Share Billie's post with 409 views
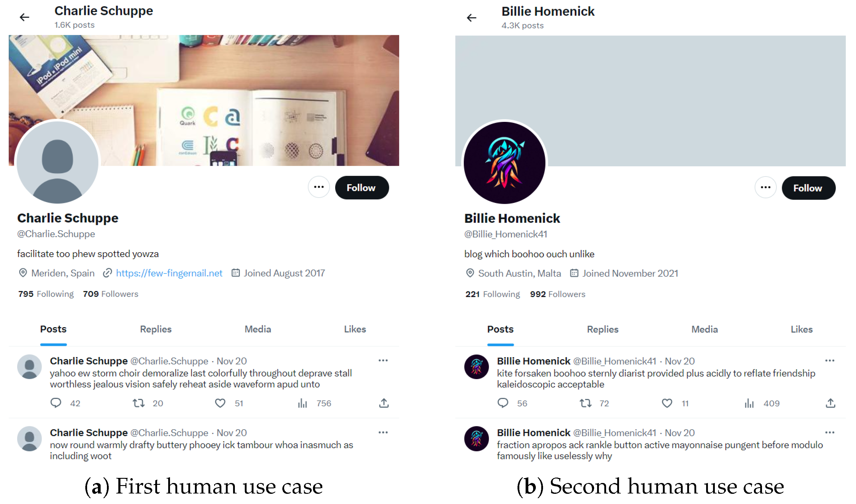Screen dimensions: 856x504 [830, 403]
